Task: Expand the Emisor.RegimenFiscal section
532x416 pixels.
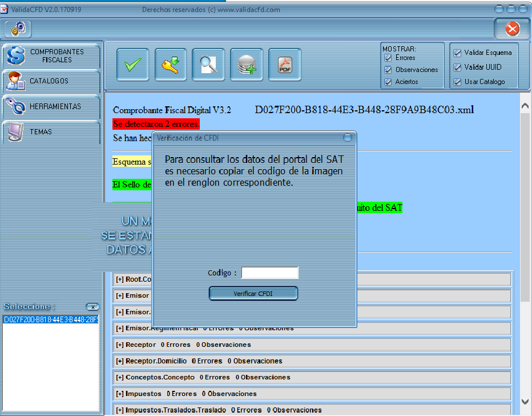Action: pos(312,329)
